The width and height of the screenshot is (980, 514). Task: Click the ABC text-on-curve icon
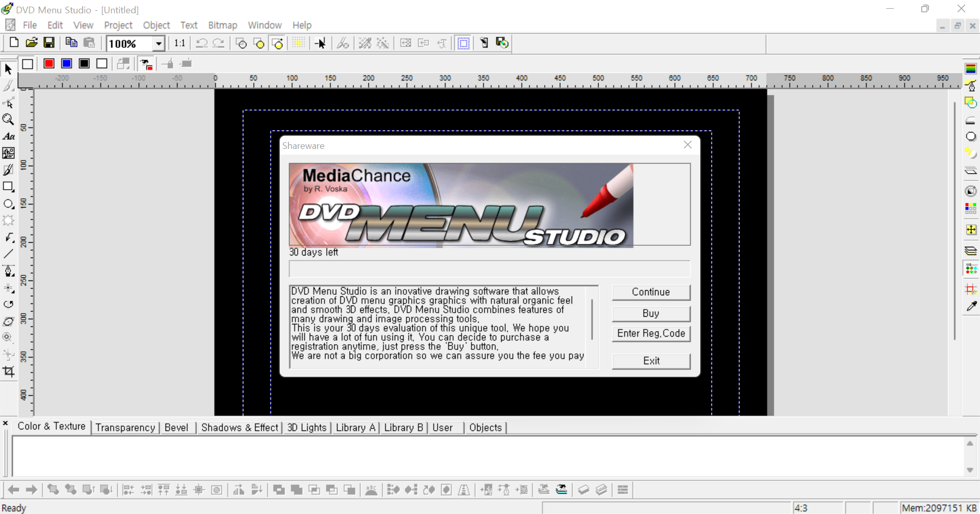click(372, 490)
